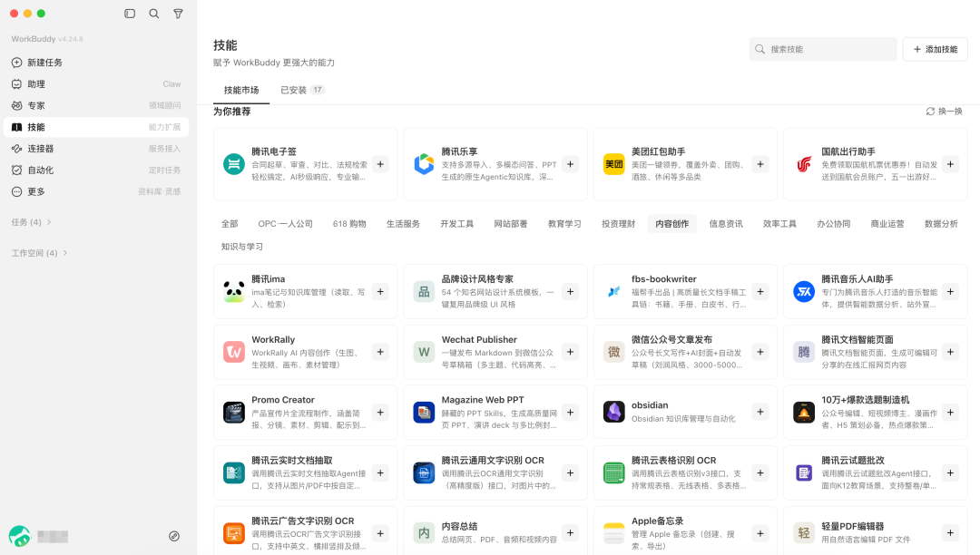Click the 品牌设计风格专家 icon
The height and width of the screenshot is (555, 980).
424,291
